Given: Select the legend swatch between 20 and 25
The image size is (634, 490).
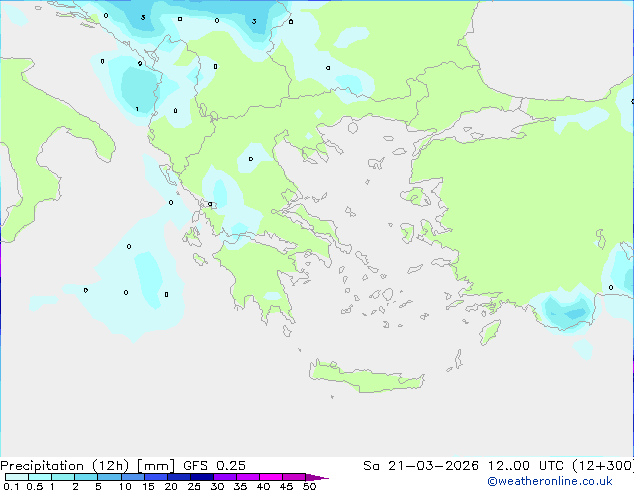Looking at the screenshot, I should click(x=178, y=477).
